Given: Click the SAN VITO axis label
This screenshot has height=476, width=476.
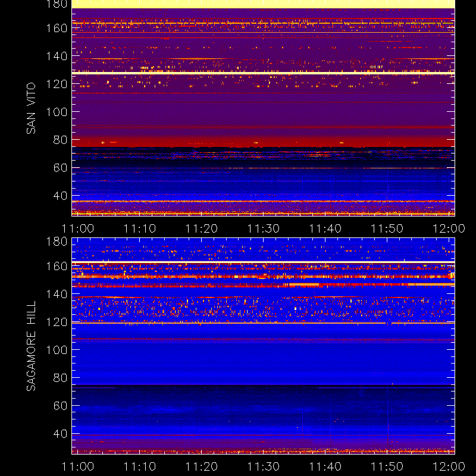Looking at the screenshot, I should pyautogui.click(x=31, y=108).
